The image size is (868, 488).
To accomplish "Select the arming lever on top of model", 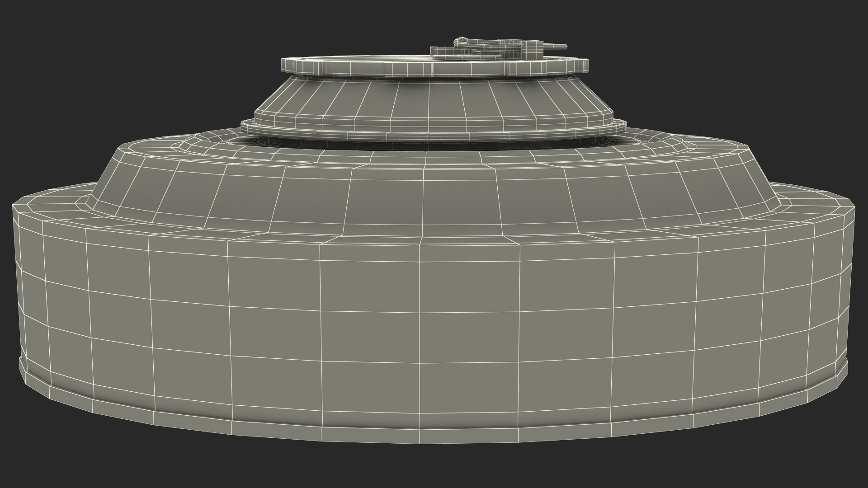I will (500, 47).
